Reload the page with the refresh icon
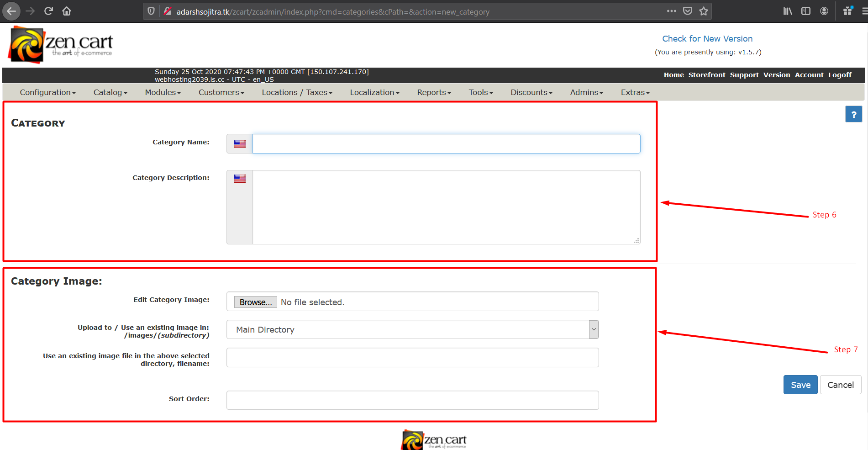This screenshot has width=868, height=450. 48,11
